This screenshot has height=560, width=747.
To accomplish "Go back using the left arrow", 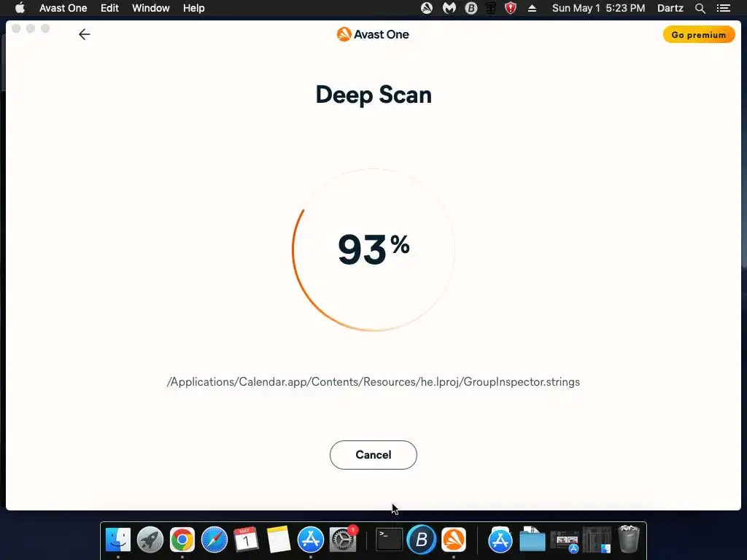I will pos(85,34).
